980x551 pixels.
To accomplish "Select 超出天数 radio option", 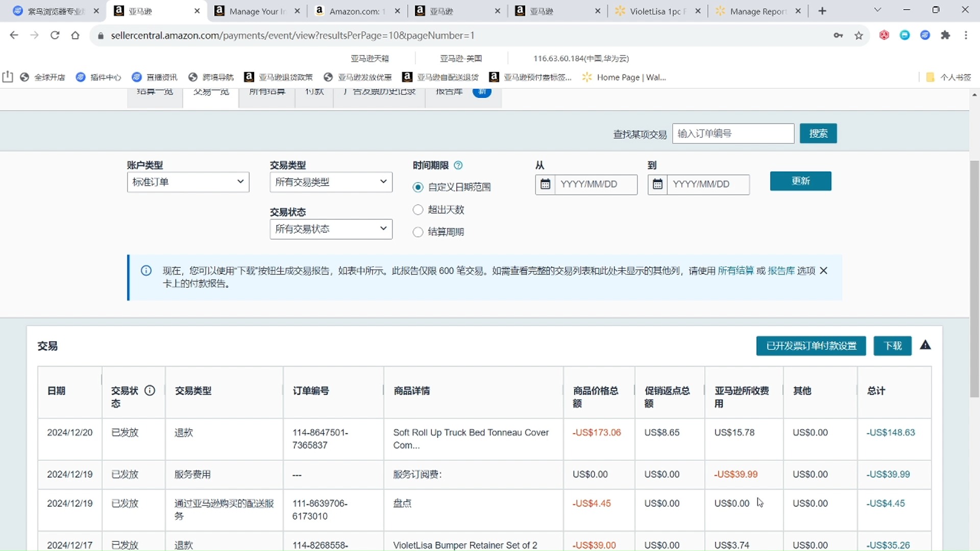I will (x=418, y=210).
